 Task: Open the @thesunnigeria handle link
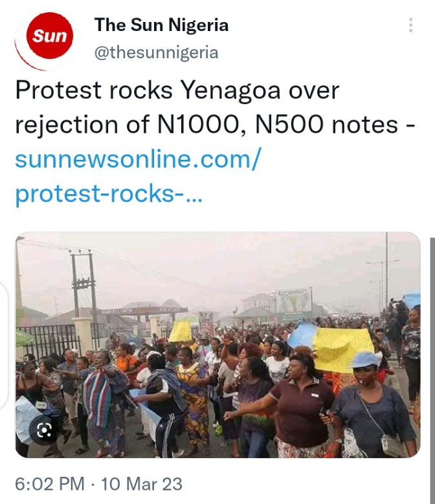click(156, 52)
